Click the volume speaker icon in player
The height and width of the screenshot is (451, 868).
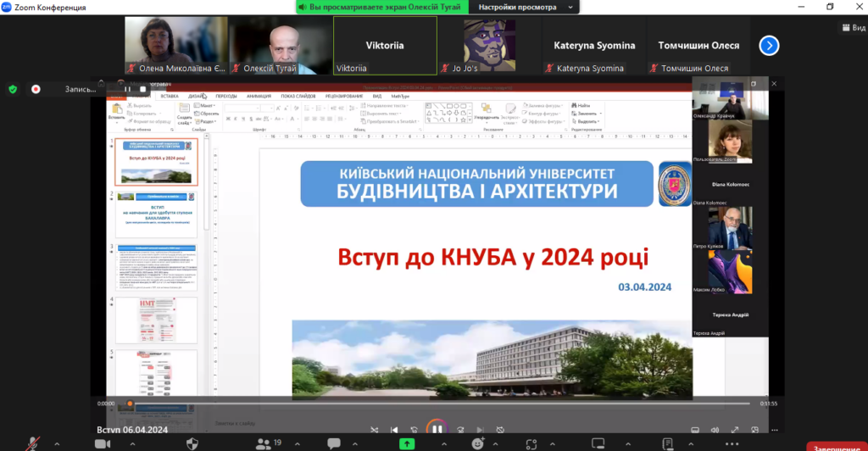point(715,430)
